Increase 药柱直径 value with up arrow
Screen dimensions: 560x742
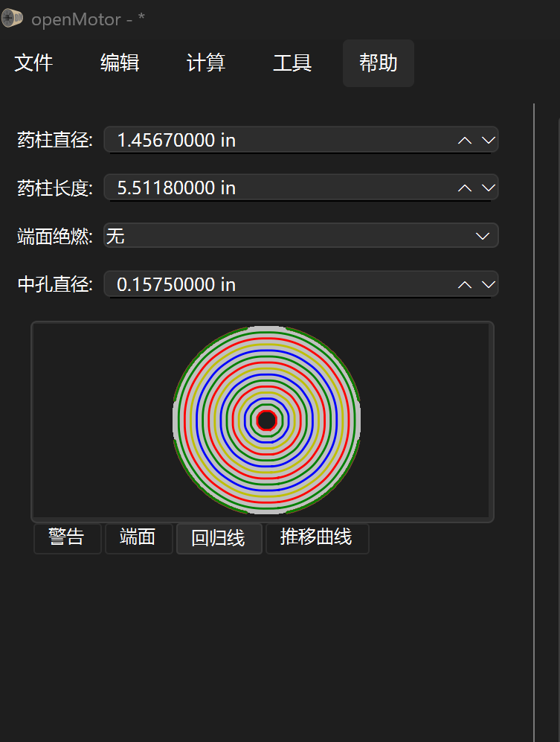click(465, 140)
